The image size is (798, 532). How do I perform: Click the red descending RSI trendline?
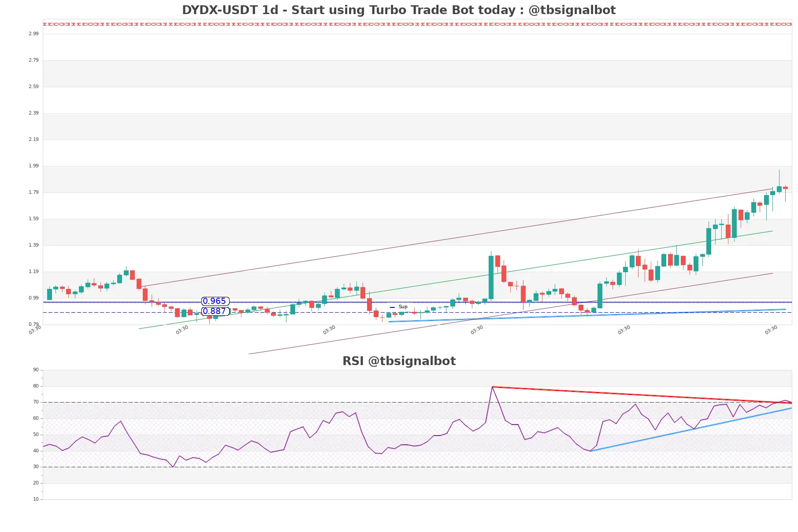coord(642,395)
